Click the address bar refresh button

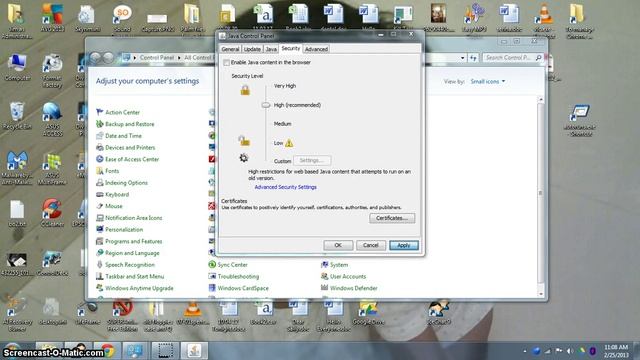tap(473, 58)
